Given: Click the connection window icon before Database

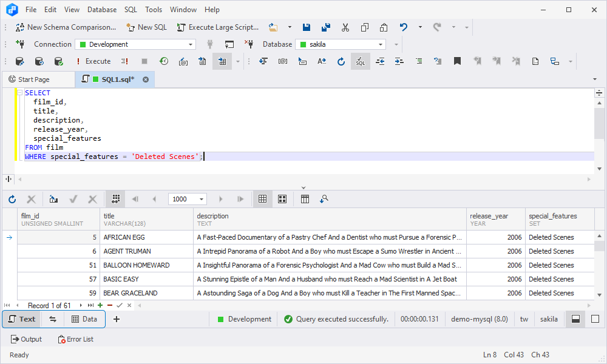Looking at the screenshot, I should pos(229,44).
